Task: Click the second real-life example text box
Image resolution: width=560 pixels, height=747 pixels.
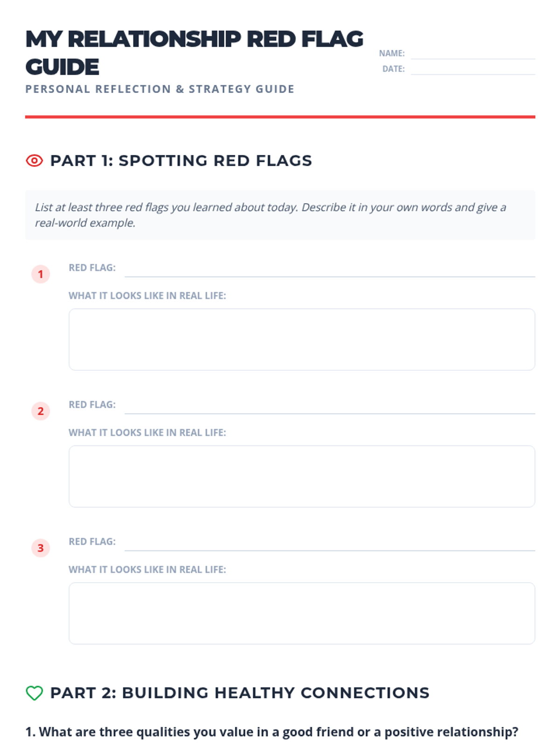Action: tap(301, 476)
